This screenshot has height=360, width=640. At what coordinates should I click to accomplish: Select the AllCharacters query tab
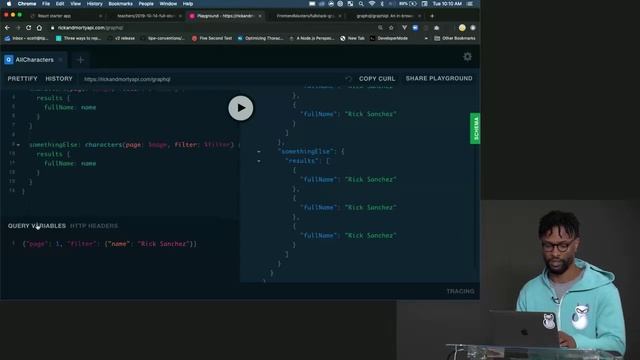(35, 60)
